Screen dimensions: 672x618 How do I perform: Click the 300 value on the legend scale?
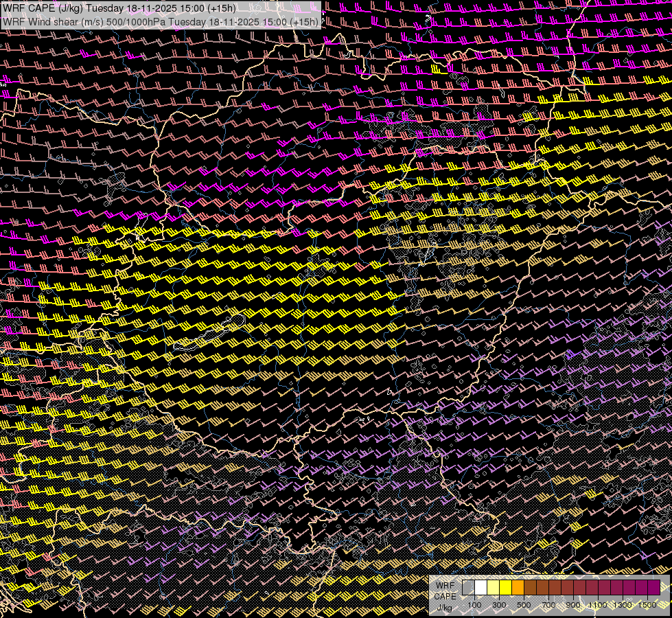coord(499,605)
